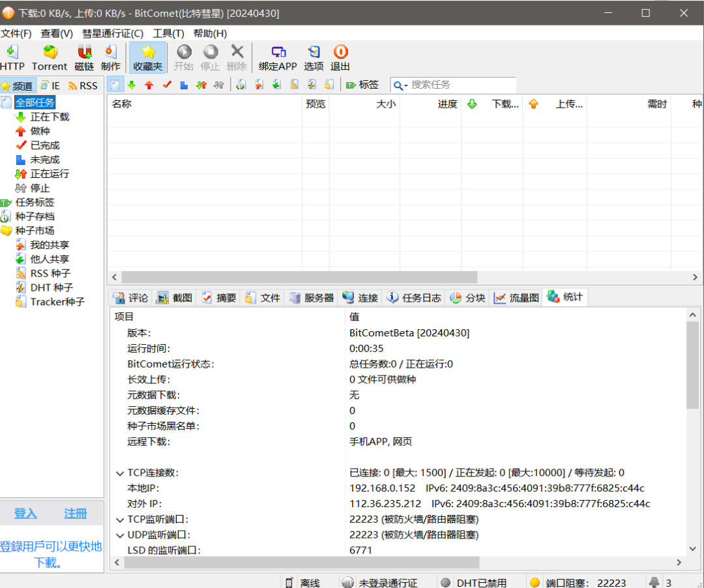Screen dimensions: 704x588
Task: Click torrent archive icon in small toolbar
Action: tap(241, 85)
